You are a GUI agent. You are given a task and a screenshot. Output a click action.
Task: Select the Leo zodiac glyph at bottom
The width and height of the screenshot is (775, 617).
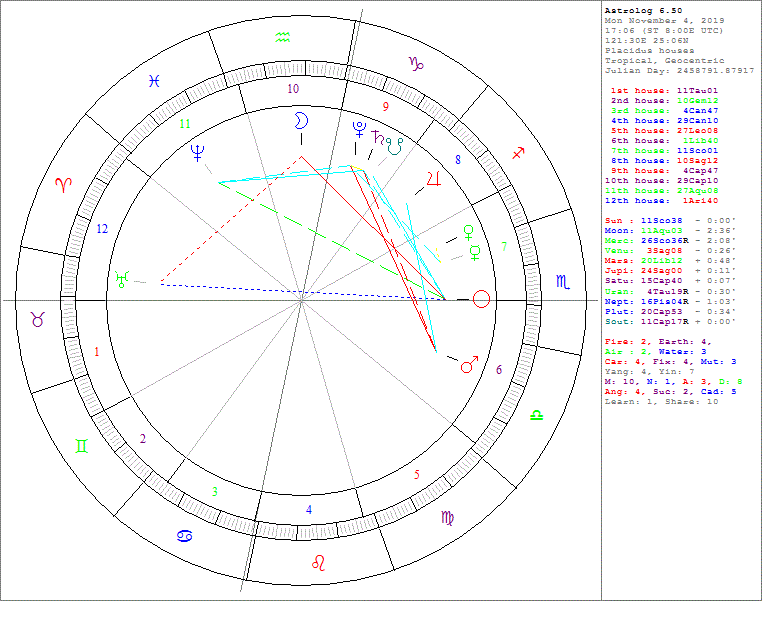point(320,561)
